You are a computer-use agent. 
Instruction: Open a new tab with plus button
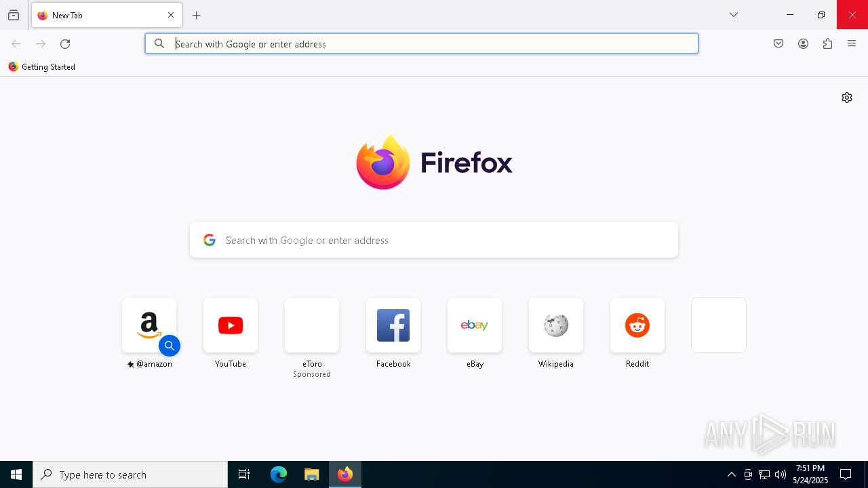click(x=197, y=15)
